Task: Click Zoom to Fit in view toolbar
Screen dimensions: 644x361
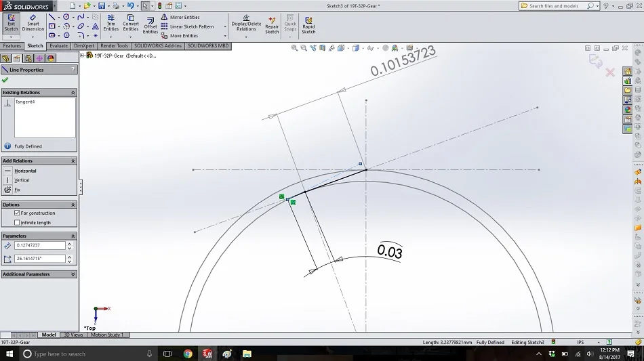Action: (x=294, y=48)
